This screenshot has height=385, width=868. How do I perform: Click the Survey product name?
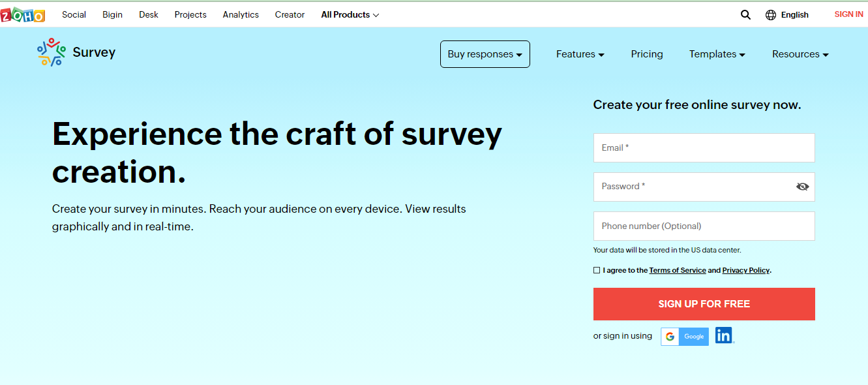pos(94,52)
